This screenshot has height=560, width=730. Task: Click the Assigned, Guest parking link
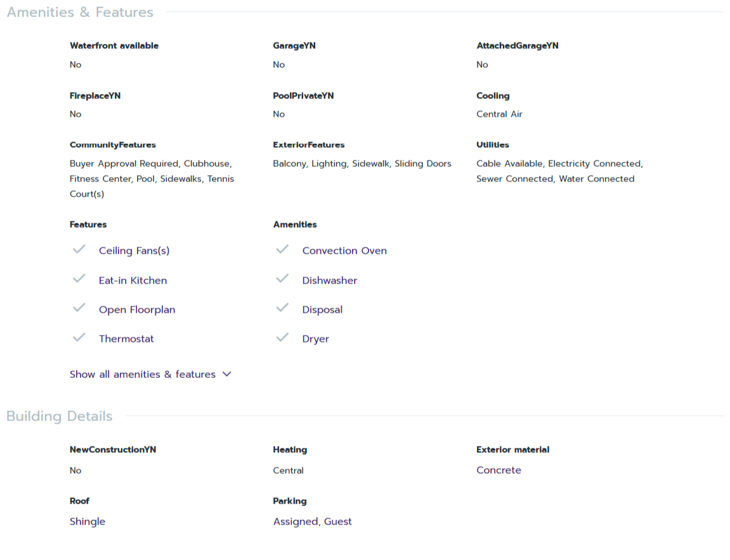312,521
